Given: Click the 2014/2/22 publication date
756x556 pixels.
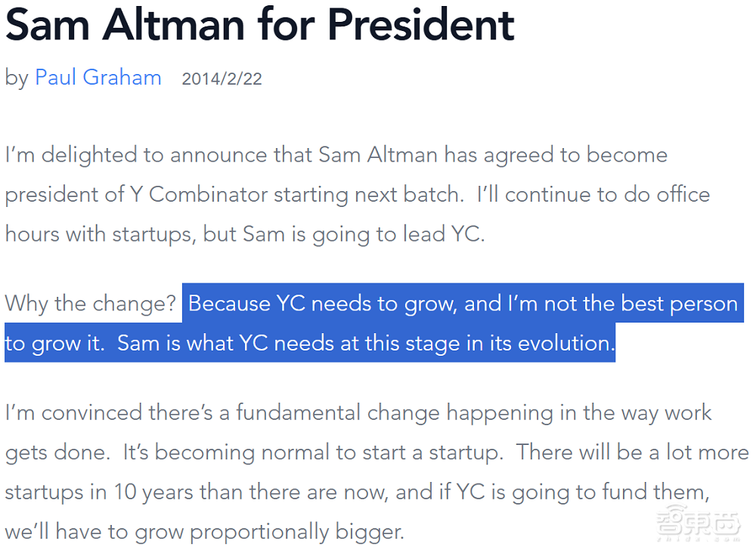Looking at the screenshot, I should tap(222, 79).
